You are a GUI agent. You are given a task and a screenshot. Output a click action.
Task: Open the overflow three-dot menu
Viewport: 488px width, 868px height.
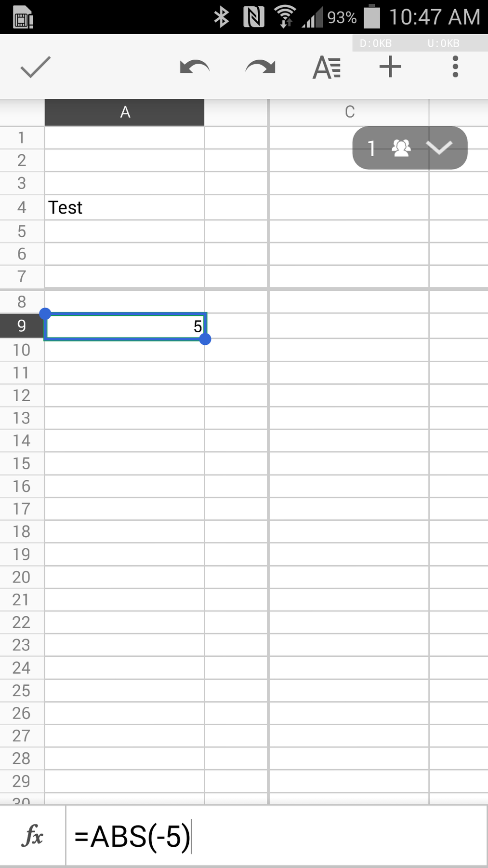(x=454, y=67)
